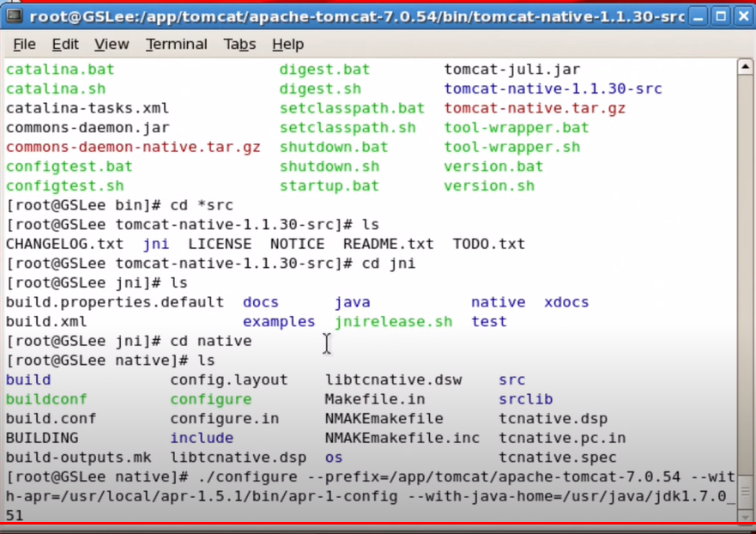The height and width of the screenshot is (534, 756).
Task: Click build-outputs.mk file name
Action: coord(78,458)
